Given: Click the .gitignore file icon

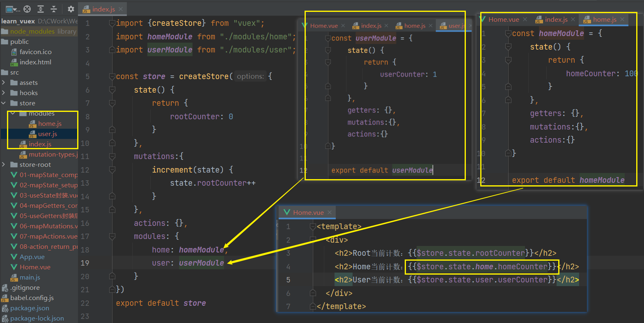Looking at the screenshot, I should click(5, 288).
